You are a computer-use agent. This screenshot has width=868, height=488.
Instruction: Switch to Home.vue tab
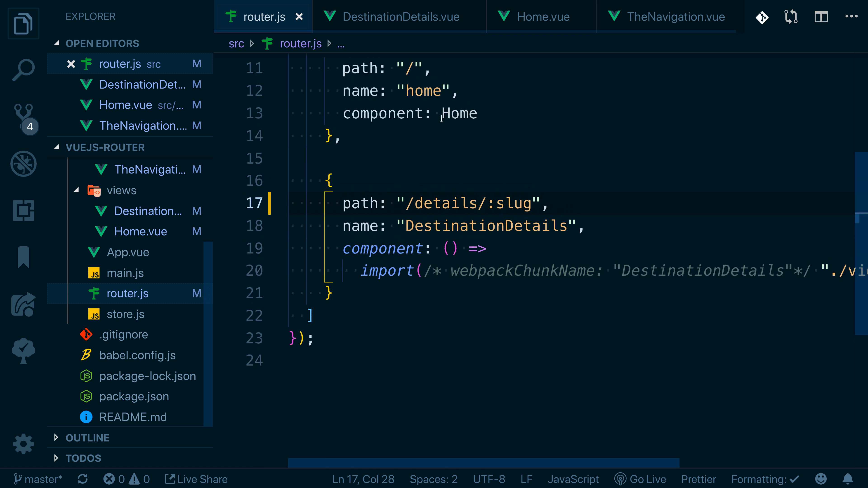pyautogui.click(x=542, y=16)
